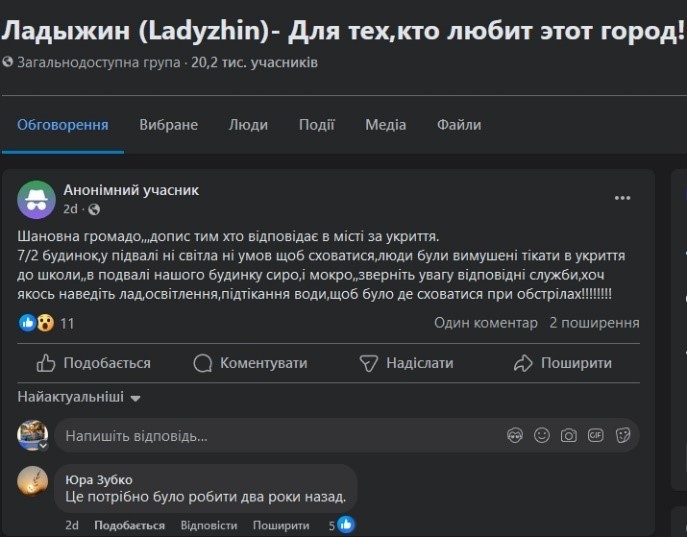The image size is (687, 537).
Task: View the 2 поширення shares list
Action: pos(594,323)
